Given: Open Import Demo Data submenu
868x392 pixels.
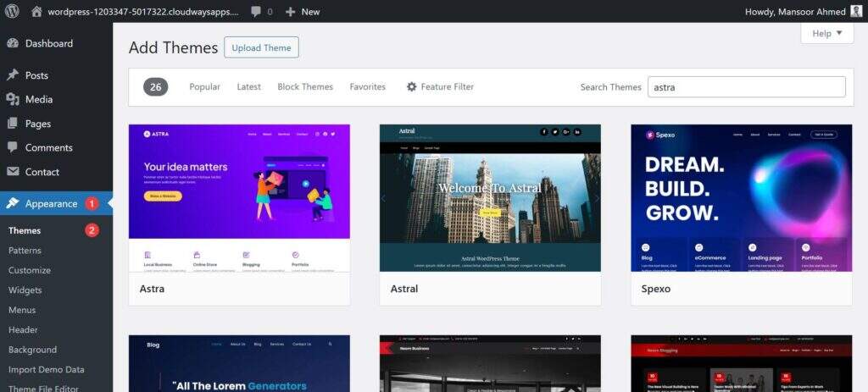Looking at the screenshot, I should (47, 370).
